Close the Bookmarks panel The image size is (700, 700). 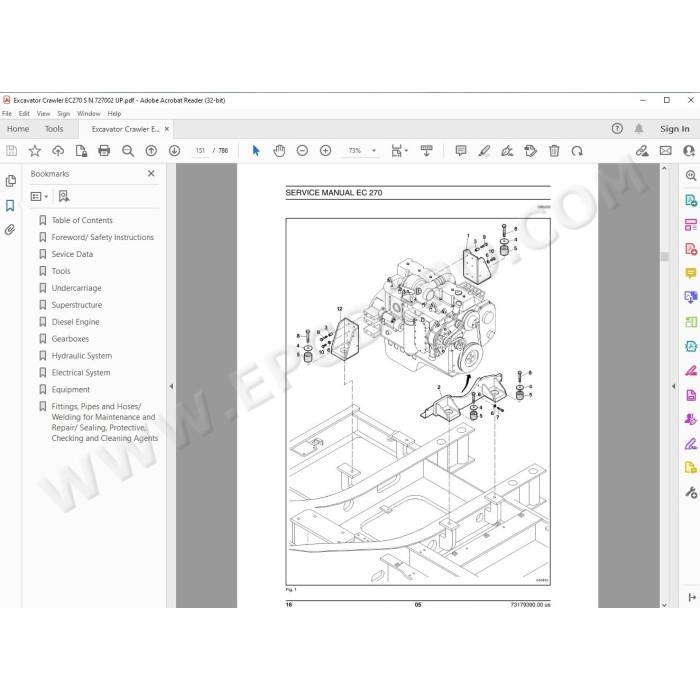coord(151,173)
